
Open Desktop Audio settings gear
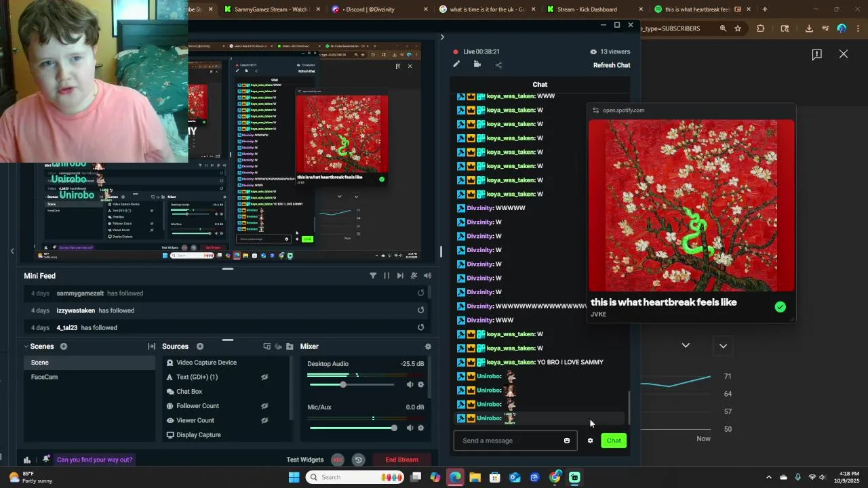(x=420, y=384)
